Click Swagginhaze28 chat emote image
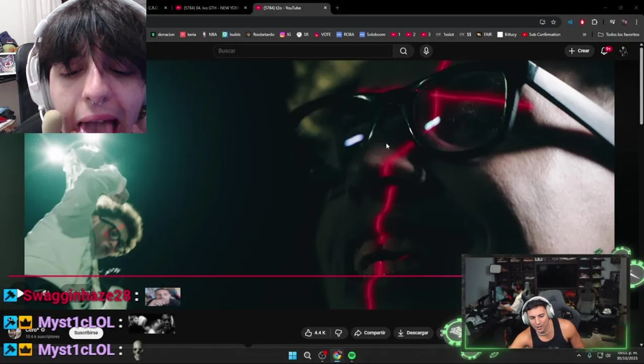 (x=163, y=297)
